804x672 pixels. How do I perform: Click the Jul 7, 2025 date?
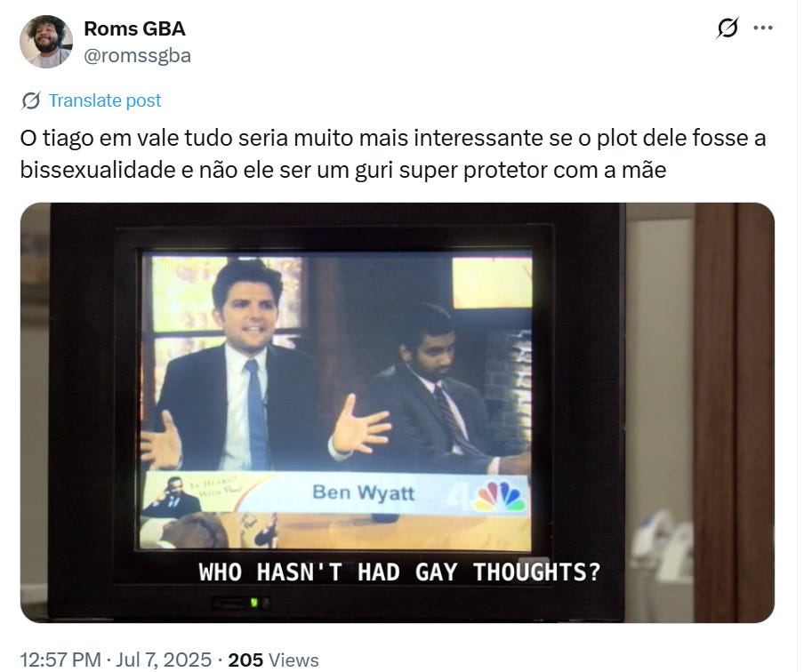point(164,660)
